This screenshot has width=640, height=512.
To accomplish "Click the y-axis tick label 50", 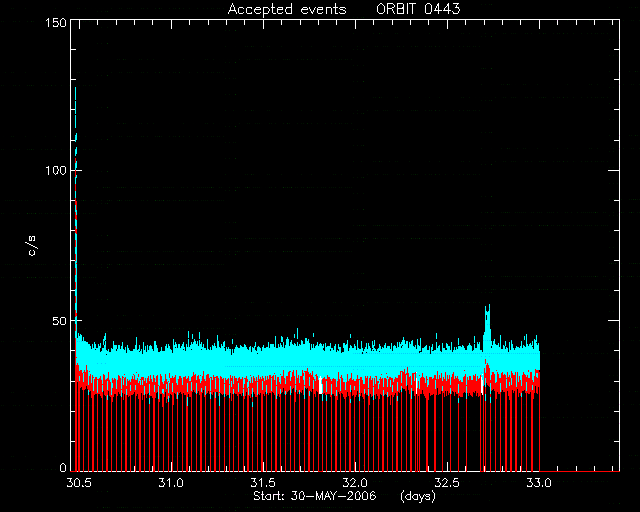I will coord(59,321).
